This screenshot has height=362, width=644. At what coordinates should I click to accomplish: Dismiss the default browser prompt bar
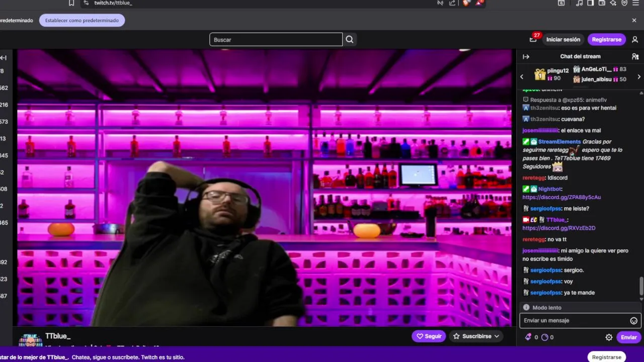click(x=634, y=21)
